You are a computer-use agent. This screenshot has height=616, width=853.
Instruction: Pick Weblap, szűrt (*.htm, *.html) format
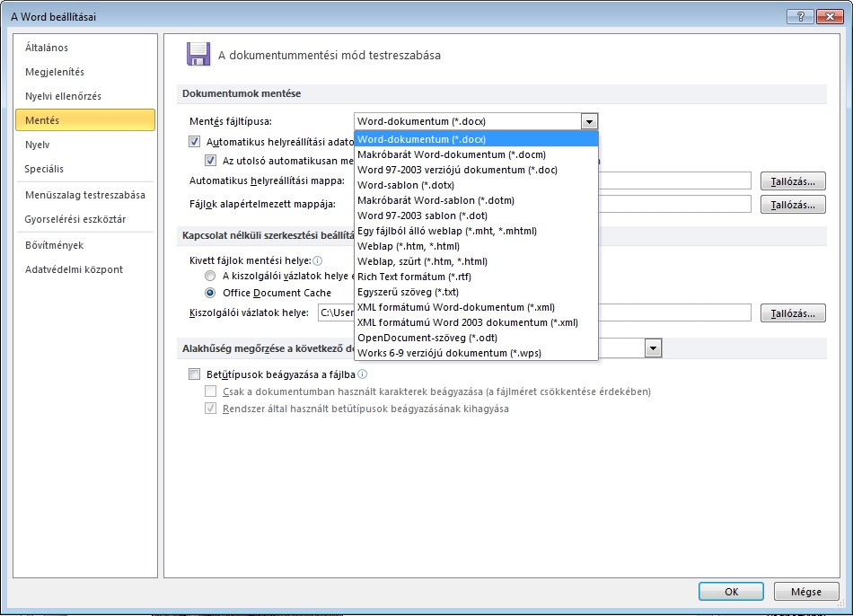476,261
